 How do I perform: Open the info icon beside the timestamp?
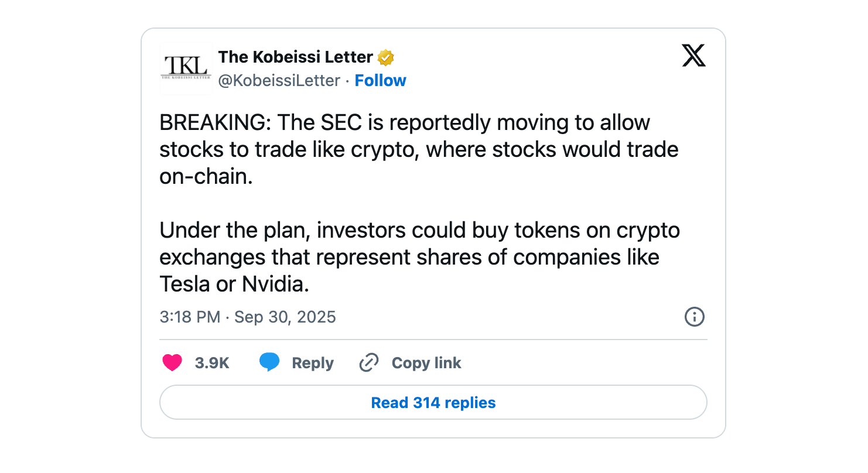coord(694,317)
